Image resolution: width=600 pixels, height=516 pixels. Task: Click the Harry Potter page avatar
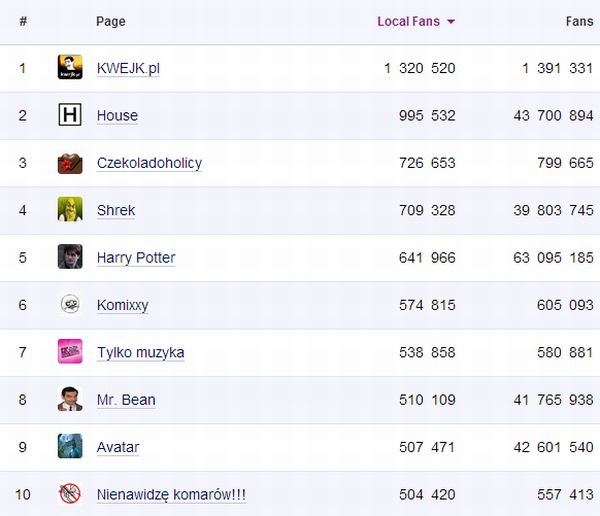70,257
